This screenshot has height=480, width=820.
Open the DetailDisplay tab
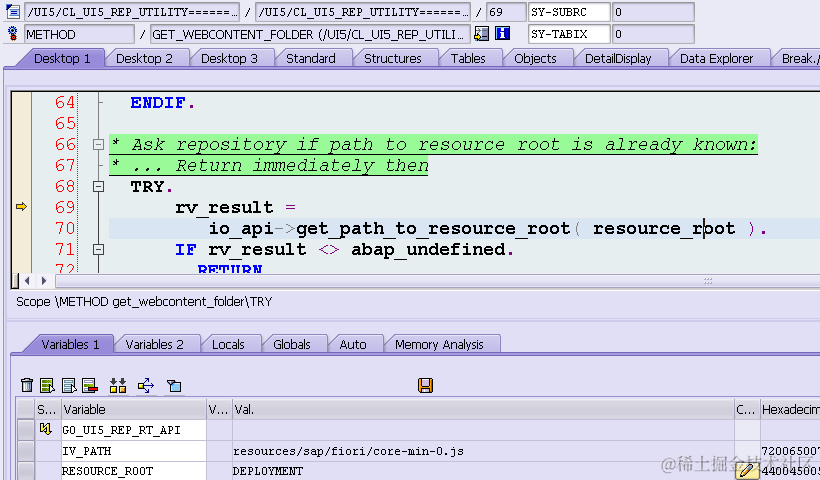pyautogui.click(x=618, y=58)
